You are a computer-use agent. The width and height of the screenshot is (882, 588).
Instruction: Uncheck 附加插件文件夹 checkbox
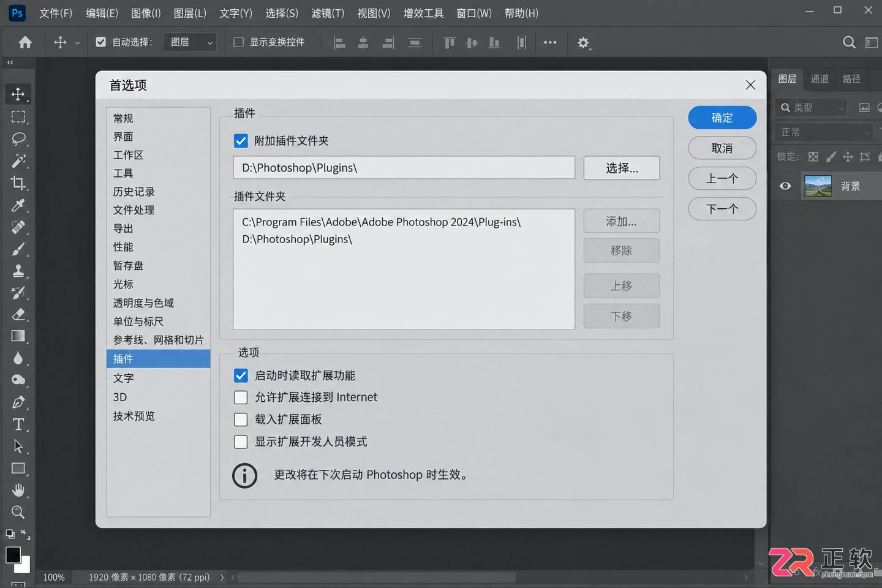241,141
